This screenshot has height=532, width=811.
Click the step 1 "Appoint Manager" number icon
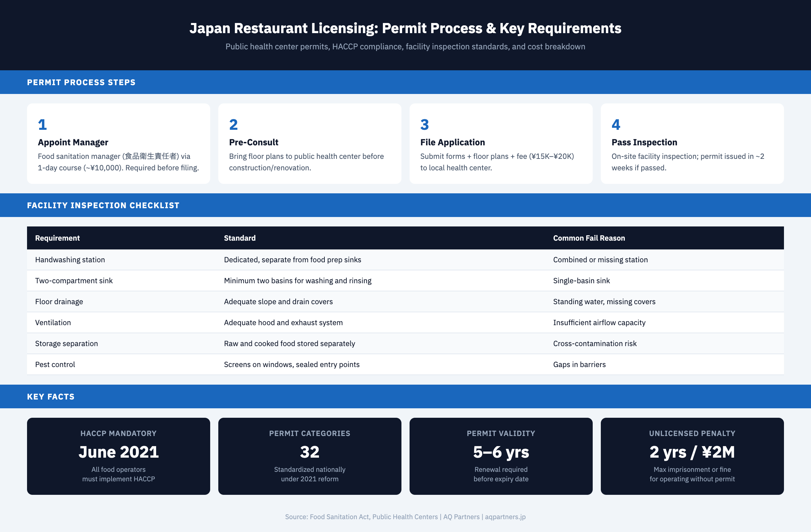(42, 125)
